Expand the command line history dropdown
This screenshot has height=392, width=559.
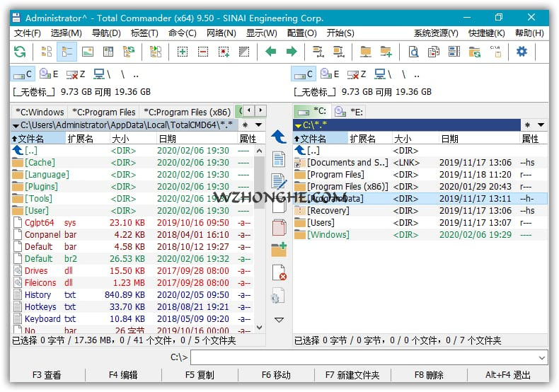(x=541, y=357)
